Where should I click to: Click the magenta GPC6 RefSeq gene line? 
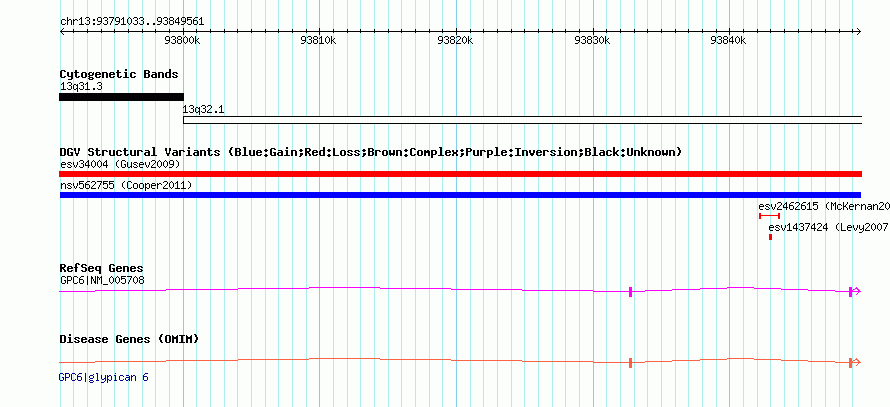point(460,291)
